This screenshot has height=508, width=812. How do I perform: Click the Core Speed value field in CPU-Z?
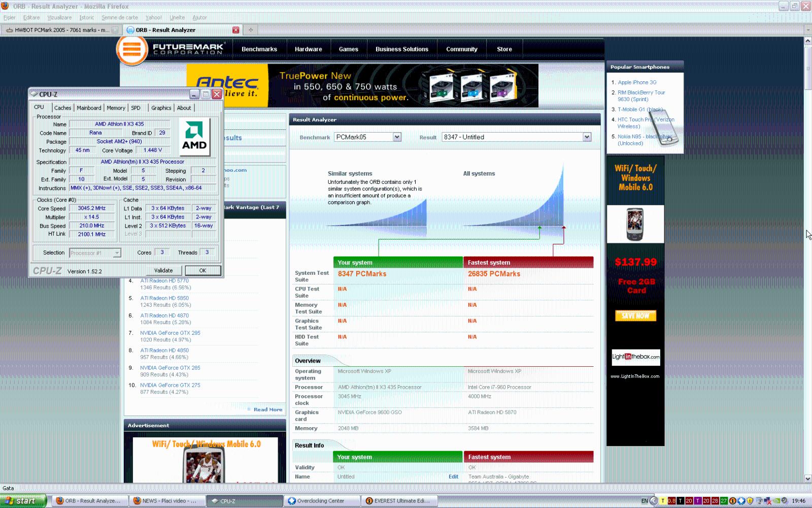91,208
